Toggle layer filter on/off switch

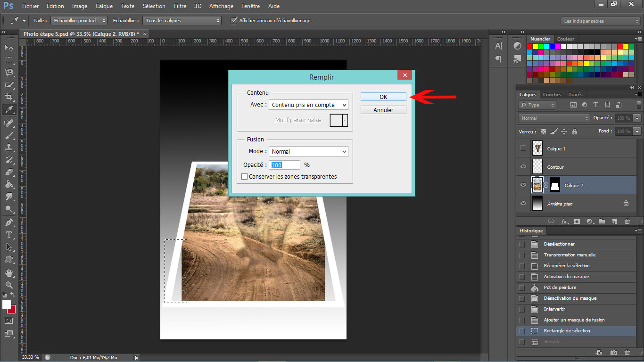[x=639, y=105]
